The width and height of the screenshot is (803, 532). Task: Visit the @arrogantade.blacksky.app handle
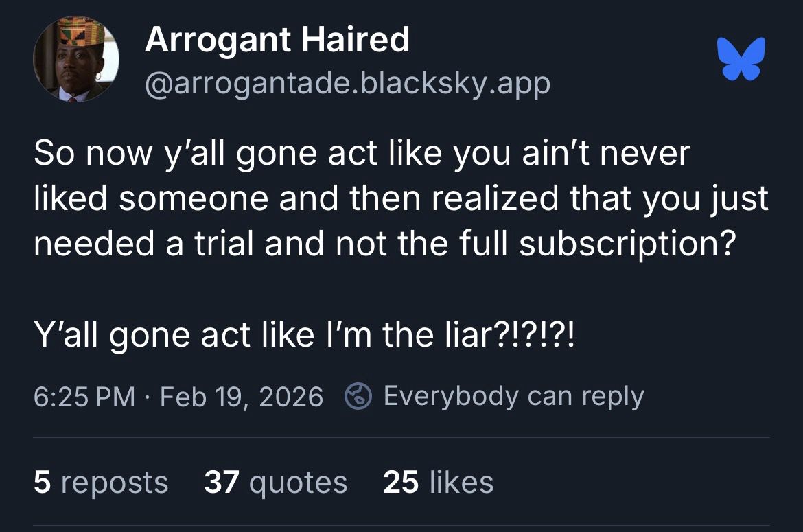pyautogui.click(x=347, y=84)
